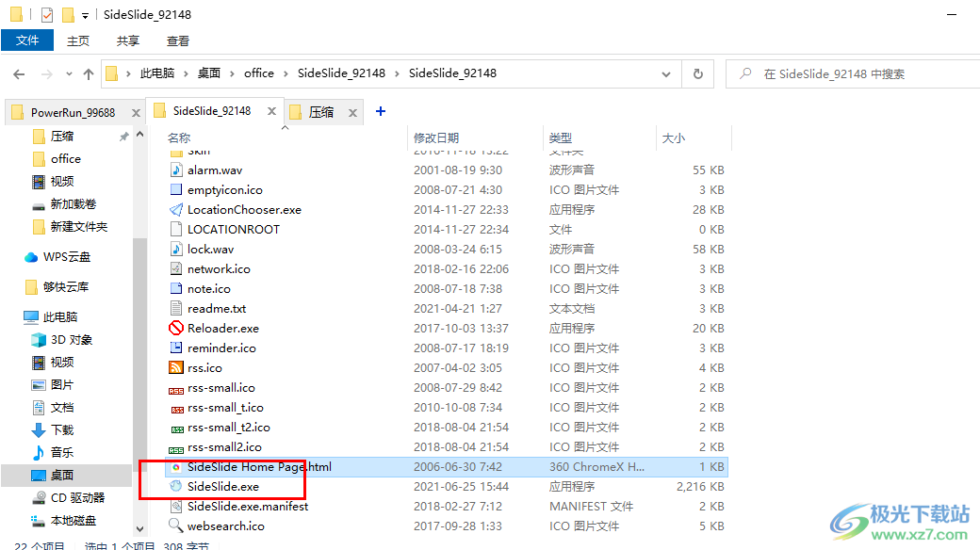Viewport: 980px width, 550px height.
Task: Open 本地磁盘 in navigation pane
Action: (73, 521)
